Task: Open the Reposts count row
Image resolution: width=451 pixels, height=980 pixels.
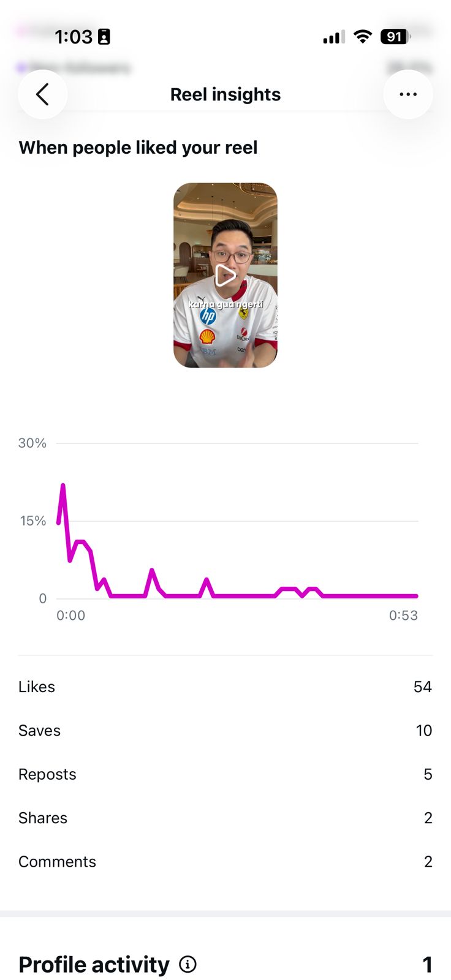Action: [225, 774]
